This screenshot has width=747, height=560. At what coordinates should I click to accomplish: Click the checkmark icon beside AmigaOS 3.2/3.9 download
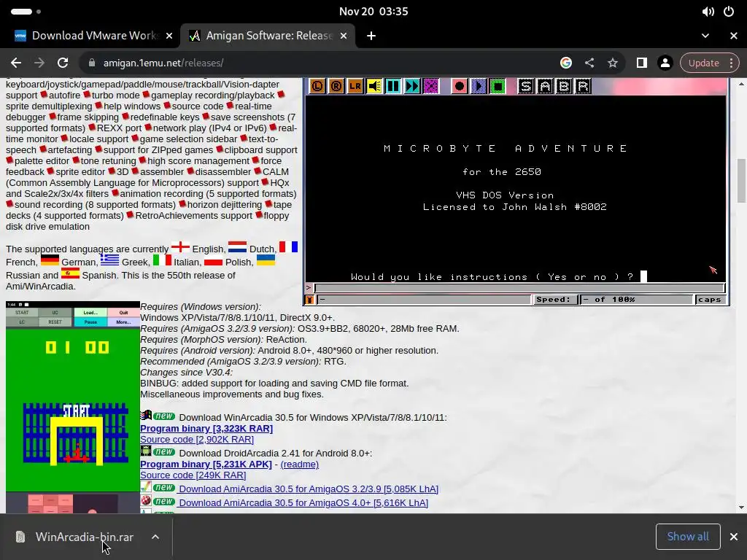(146, 486)
